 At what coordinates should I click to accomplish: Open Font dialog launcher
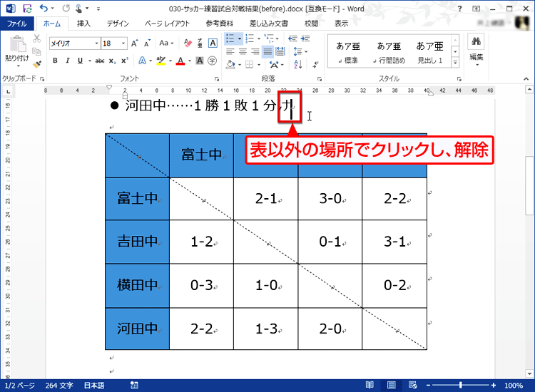tap(217, 78)
